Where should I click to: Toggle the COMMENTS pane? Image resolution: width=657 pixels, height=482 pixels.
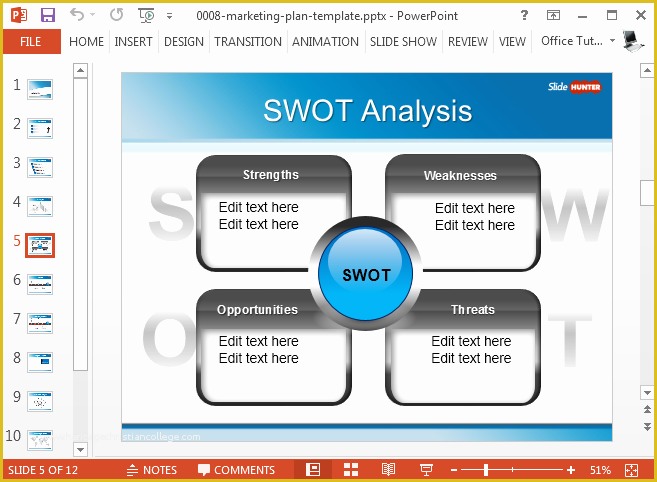click(236, 470)
